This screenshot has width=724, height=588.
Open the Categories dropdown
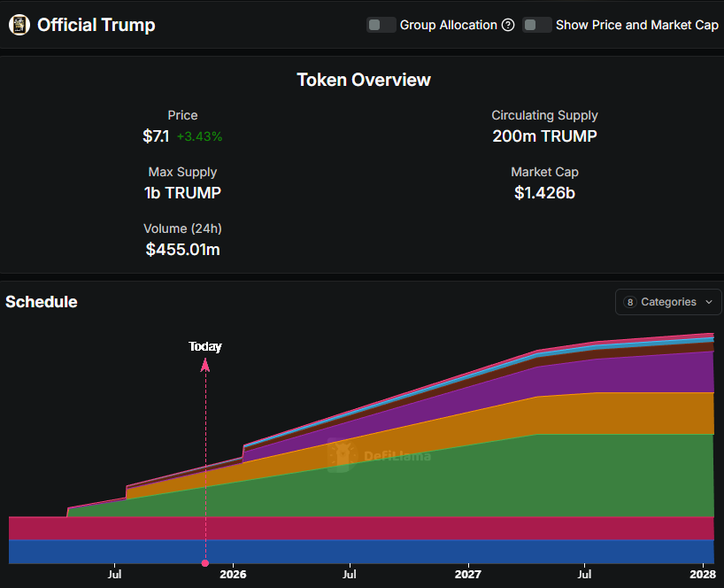(x=668, y=302)
